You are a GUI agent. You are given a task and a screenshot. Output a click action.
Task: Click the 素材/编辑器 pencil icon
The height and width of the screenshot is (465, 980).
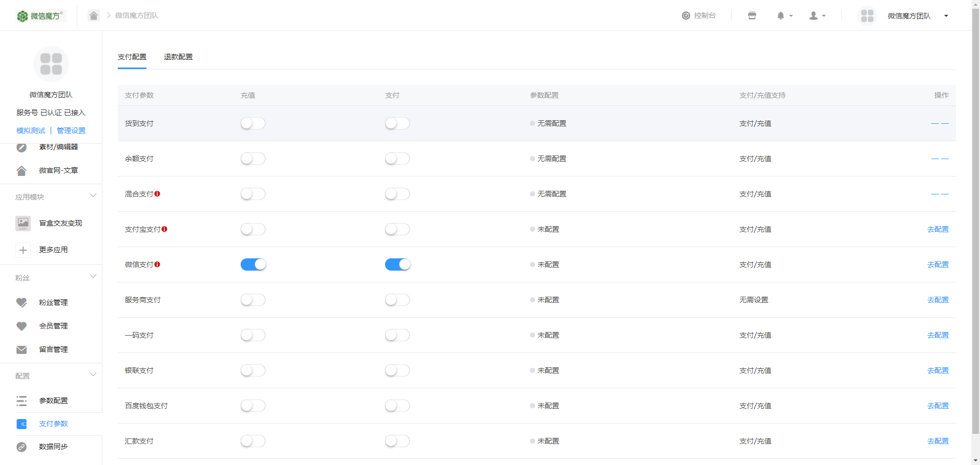(x=22, y=147)
